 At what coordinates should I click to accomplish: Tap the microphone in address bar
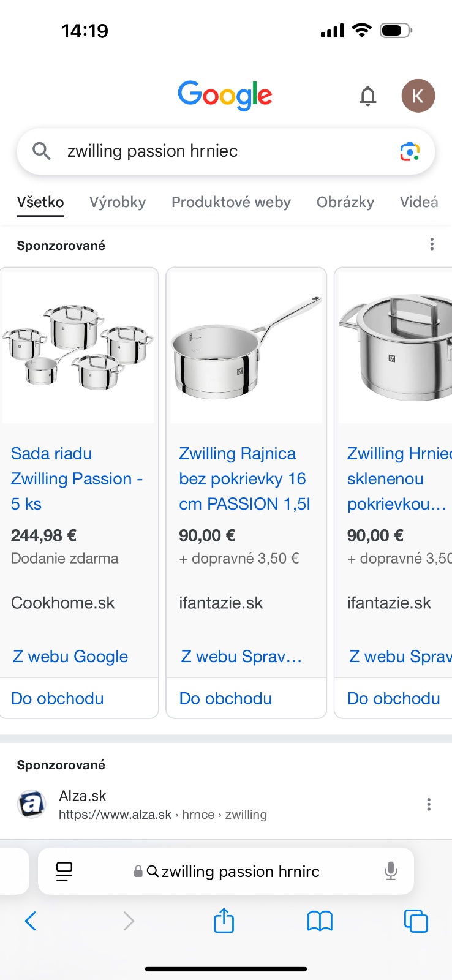391,871
